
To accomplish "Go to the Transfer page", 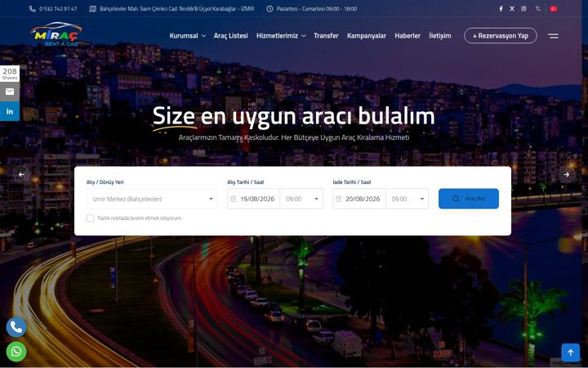I will point(326,36).
